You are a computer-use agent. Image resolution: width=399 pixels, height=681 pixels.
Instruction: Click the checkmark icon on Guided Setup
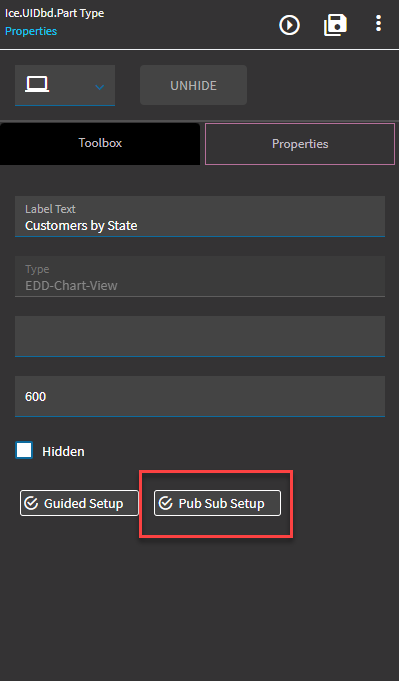click(x=31, y=503)
